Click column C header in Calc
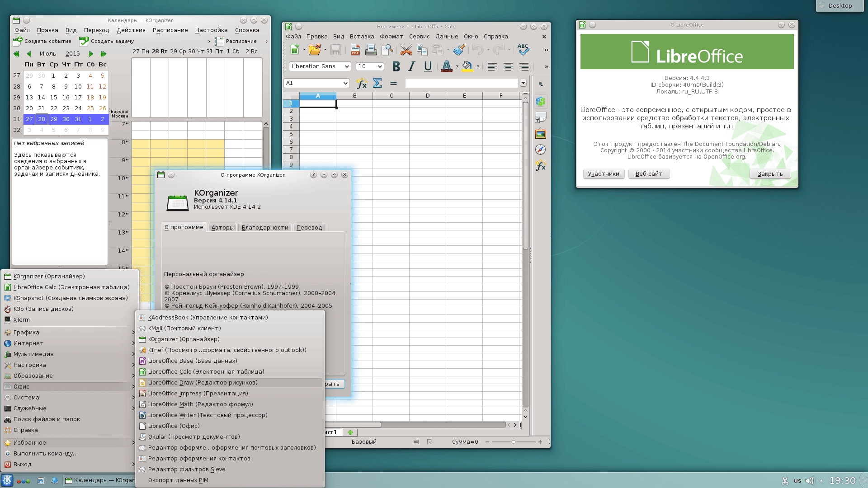 (391, 96)
